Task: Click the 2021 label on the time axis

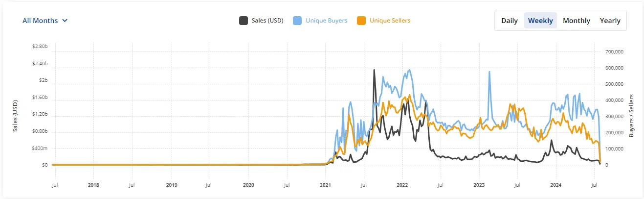Action: point(325,185)
